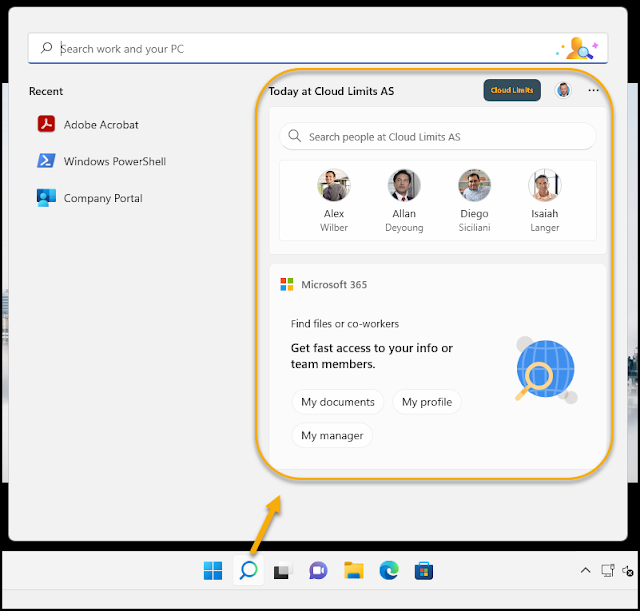Click the magnifier icon in main search box
The height and width of the screenshot is (611, 640).
tap(47, 48)
